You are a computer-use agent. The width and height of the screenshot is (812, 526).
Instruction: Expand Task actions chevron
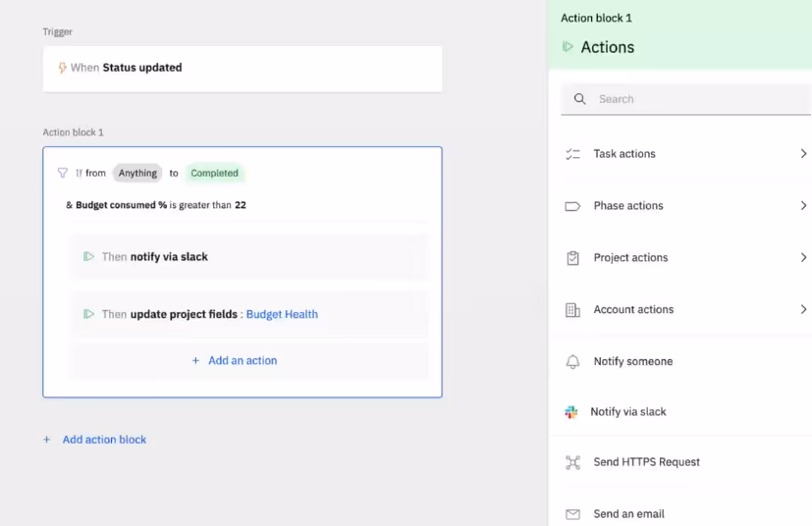point(803,154)
